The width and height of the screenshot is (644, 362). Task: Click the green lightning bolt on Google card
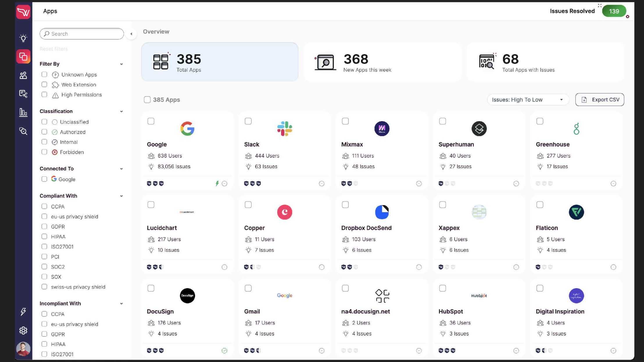pos(217,183)
